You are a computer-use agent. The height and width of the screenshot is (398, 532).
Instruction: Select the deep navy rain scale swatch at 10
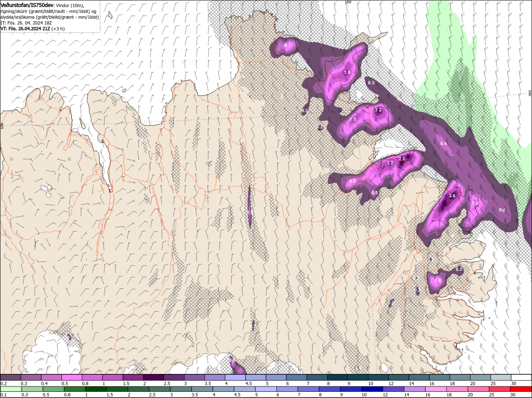point(373,389)
